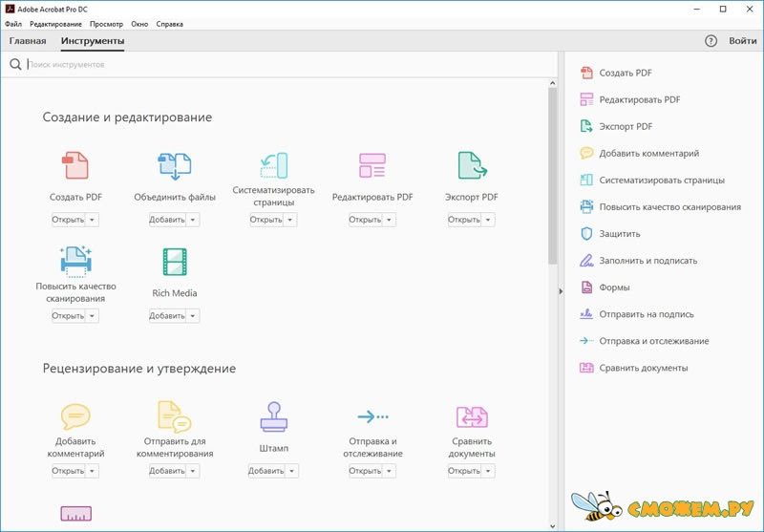Click sidebar Экспорт PDF icon
764x532 pixels.
point(586,126)
